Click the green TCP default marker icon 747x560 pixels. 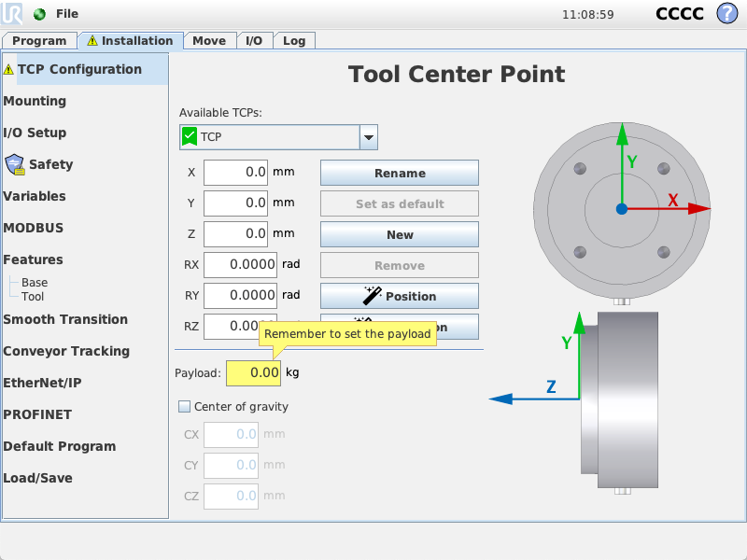(x=190, y=137)
